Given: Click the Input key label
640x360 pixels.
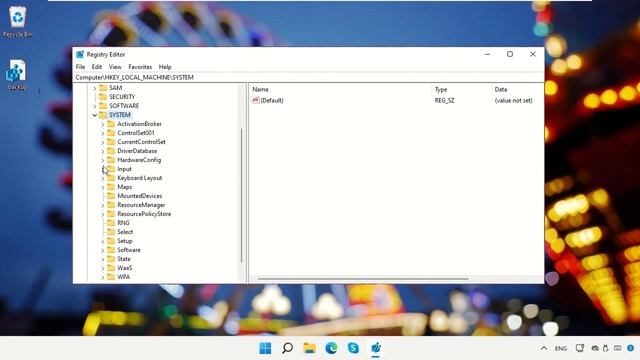Looking at the screenshot, I should click(x=124, y=169).
